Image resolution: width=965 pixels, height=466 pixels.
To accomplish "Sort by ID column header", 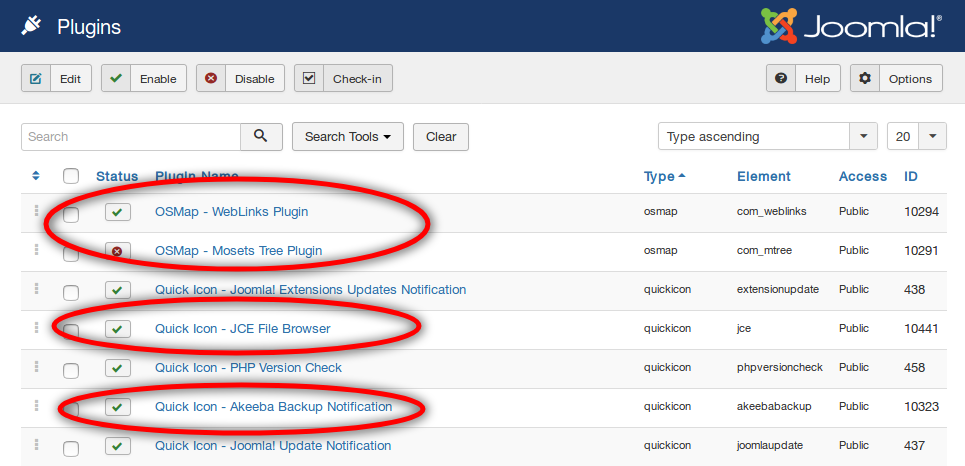I will (911, 176).
